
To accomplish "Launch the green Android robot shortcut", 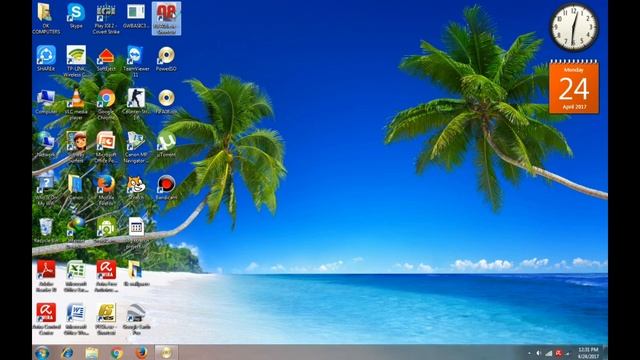I will [106, 231].
